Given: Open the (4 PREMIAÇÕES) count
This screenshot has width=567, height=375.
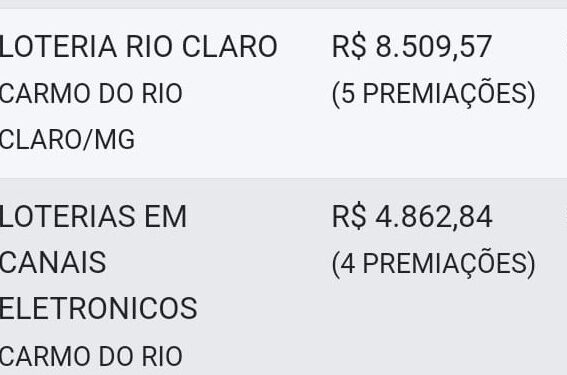Looking at the screenshot, I should (433, 264).
